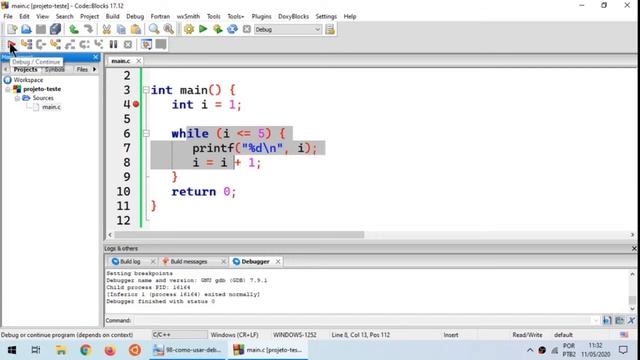This screenshot has width=640, height=360.
Task: Close the Debugger log tab
Action: pos(278,262)
